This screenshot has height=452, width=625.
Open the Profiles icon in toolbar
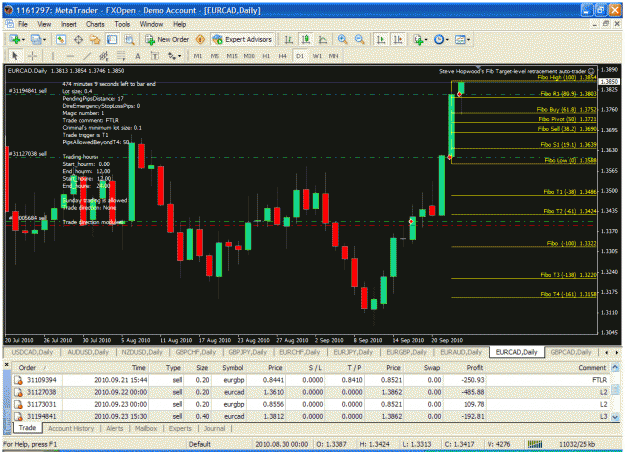(36, 39)
